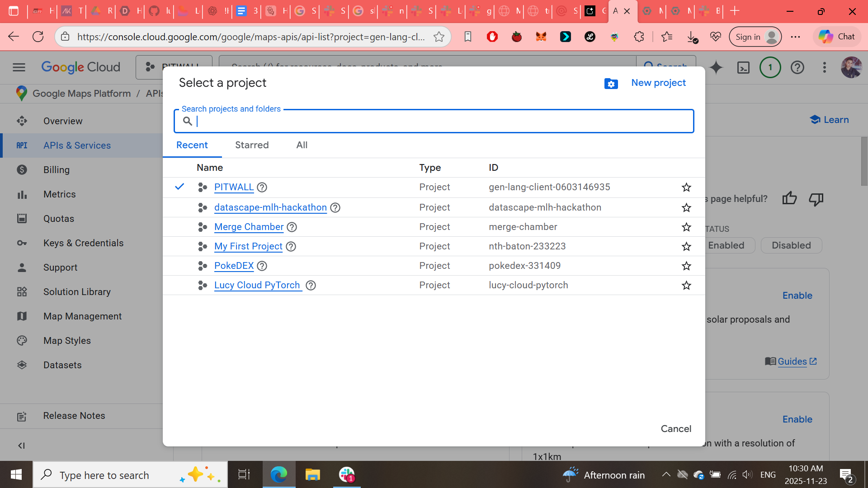Click the New project folder icon

coord(611,84)
